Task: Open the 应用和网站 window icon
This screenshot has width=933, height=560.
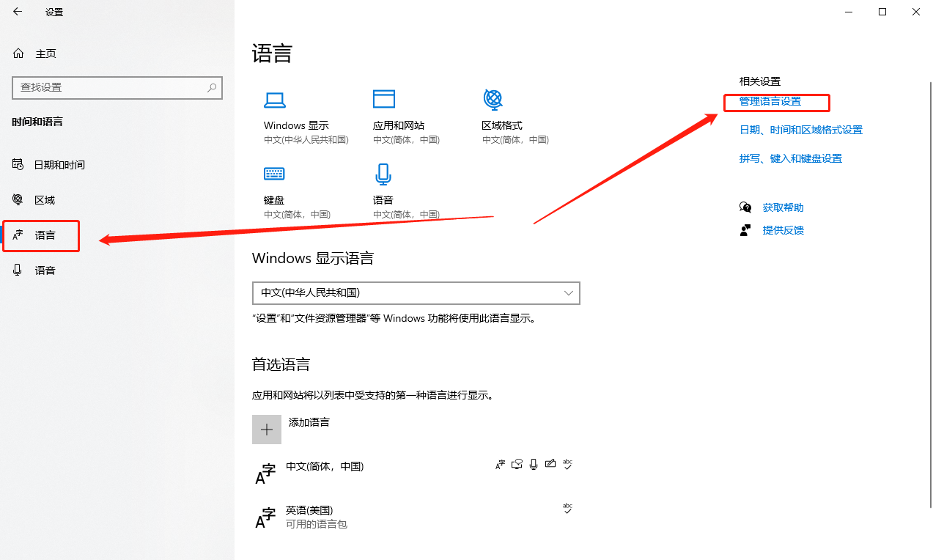Action: click(384, 99)
